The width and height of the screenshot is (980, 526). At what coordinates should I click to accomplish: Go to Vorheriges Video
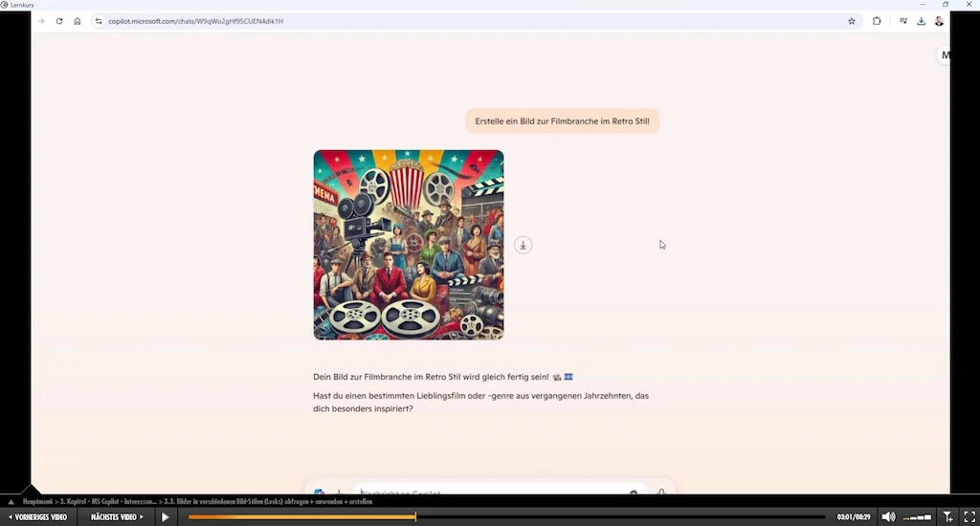37,517
